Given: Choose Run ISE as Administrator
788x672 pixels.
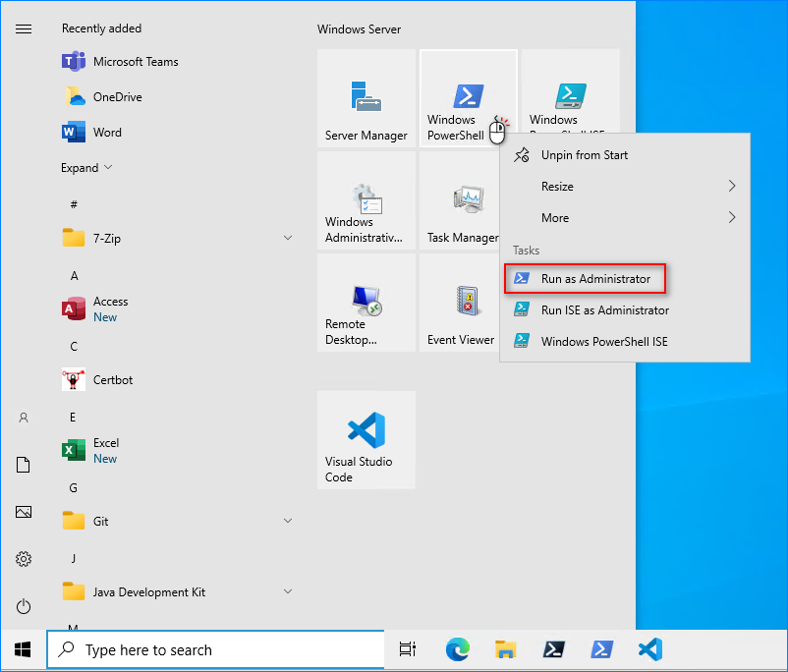Looking at the screenshot, I should point(625,309).
